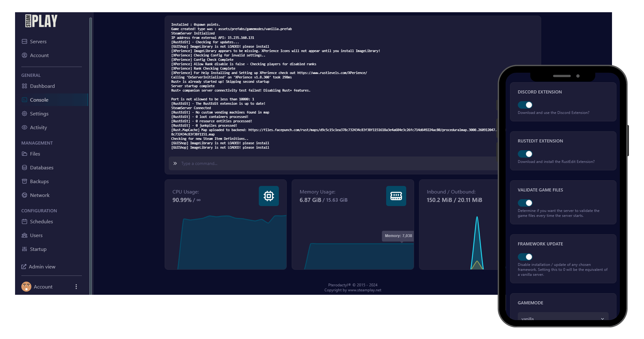The image size is (644, 339).
Task: Select the Console menu item
Action: click(52, 100)
